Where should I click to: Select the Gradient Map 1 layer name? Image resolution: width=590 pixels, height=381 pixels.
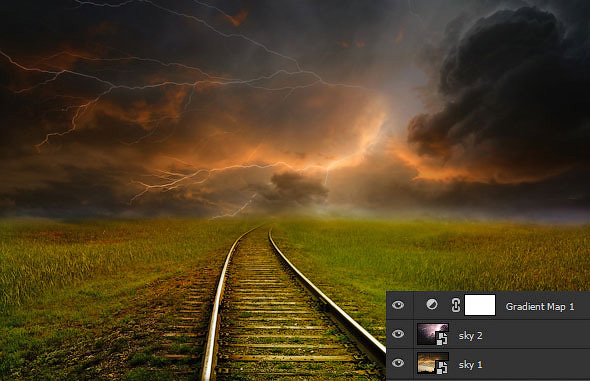540,307
